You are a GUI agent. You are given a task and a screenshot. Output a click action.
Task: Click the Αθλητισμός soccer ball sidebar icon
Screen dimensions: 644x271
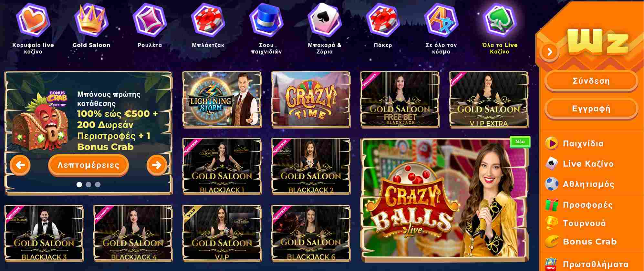(x=552, y=184)
